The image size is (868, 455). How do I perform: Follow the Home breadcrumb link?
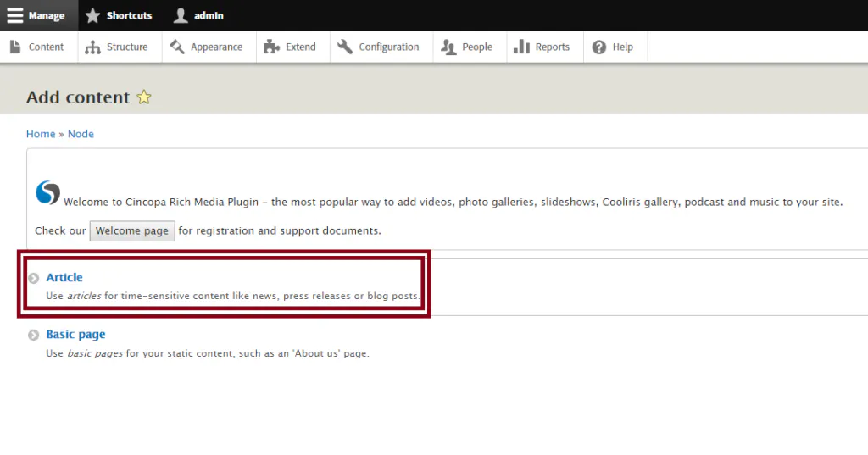click(x=41, y=134)
